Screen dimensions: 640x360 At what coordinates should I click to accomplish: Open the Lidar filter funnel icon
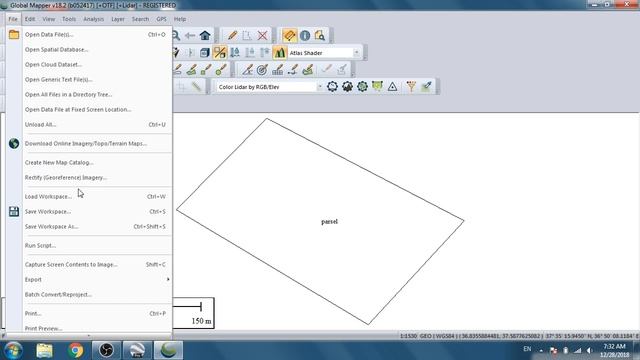pyautogui.click(x=411, y=87)
